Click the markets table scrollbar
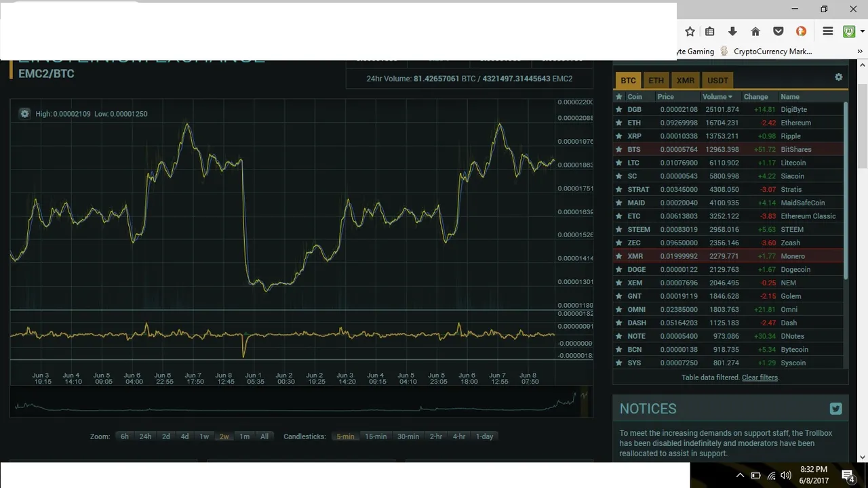 pos(846,190)
